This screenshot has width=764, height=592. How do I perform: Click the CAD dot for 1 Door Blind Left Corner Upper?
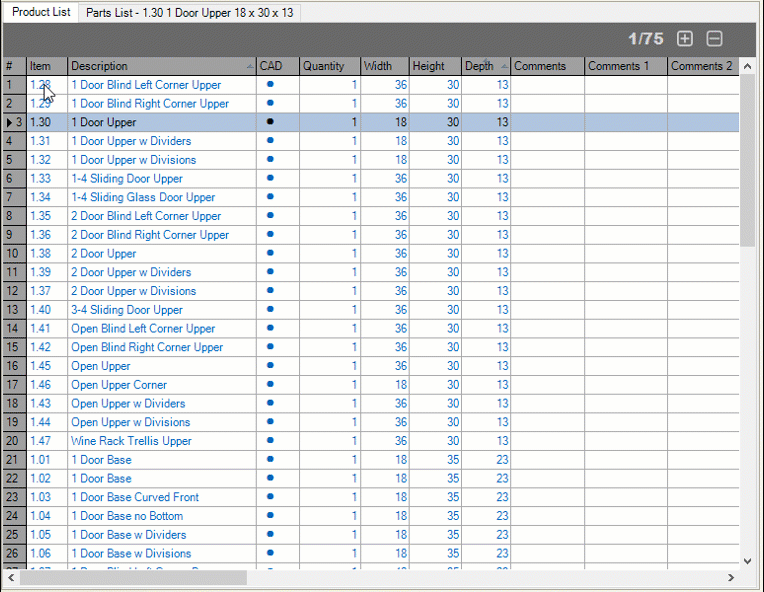(x=270, y=84)
